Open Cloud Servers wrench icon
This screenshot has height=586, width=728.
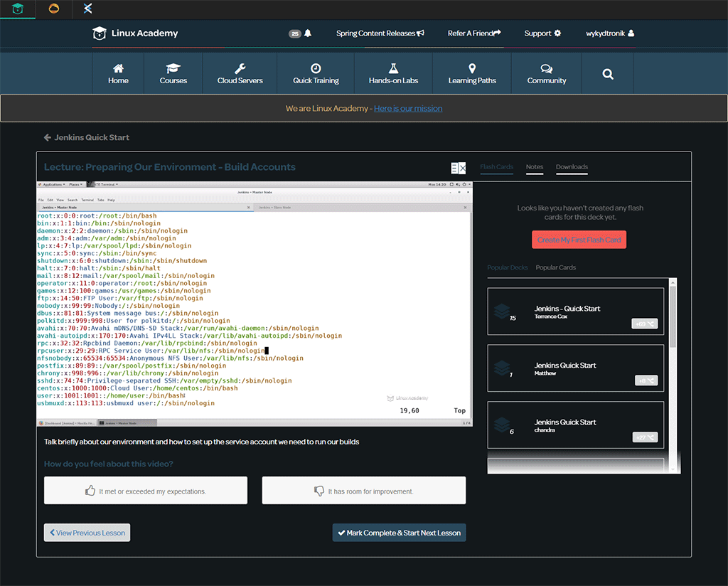click(240, 68)
